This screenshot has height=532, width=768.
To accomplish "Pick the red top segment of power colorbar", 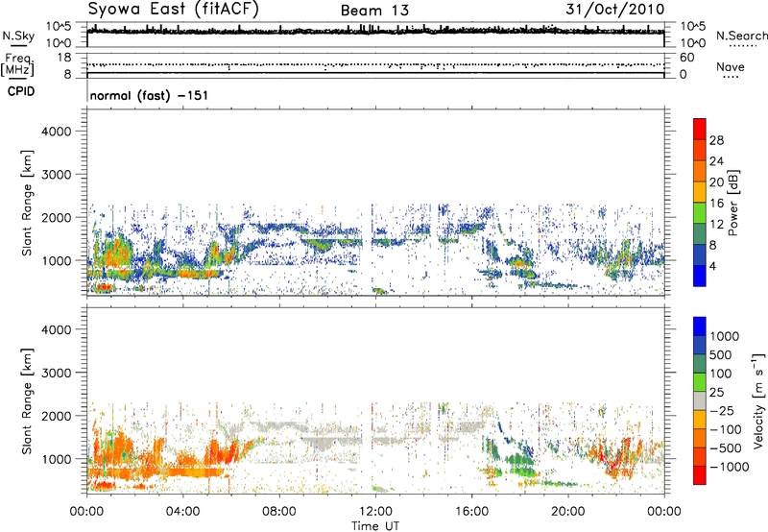I will (700, 129).
